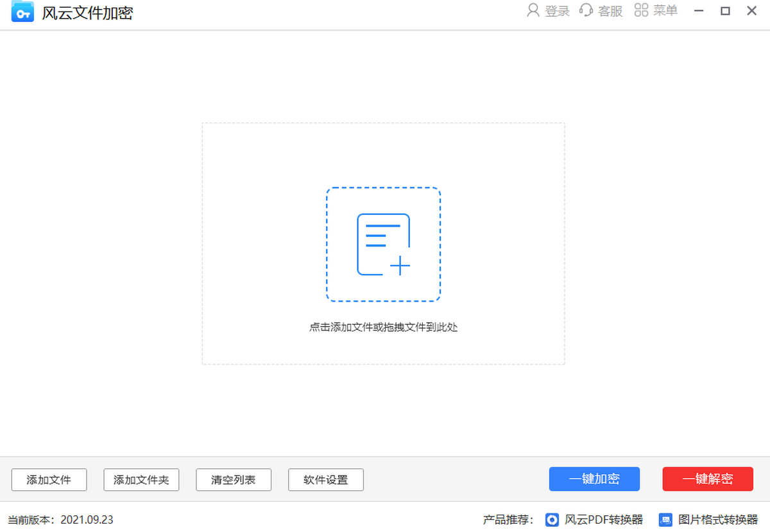Open the 图片格式转换器 product link
Image resolution: width=770 pixels, height=532 pixels.
coord(717,519)
